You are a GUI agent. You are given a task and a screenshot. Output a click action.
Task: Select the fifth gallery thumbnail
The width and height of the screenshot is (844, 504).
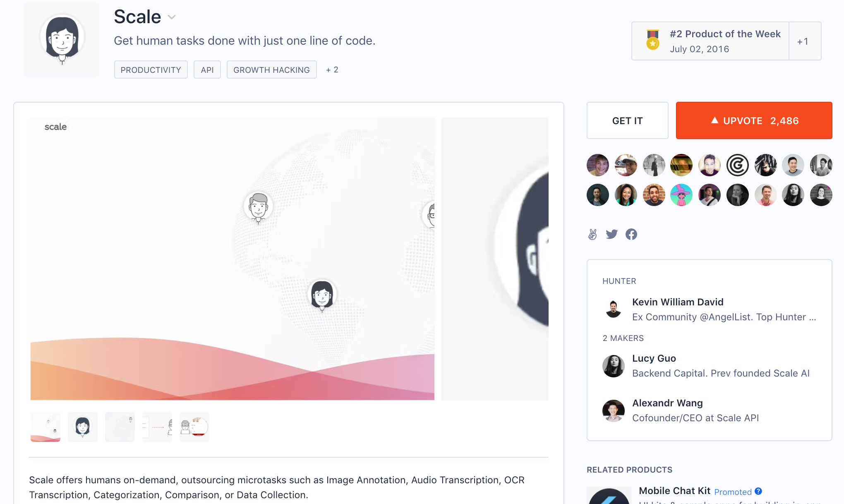coord(194,427)
